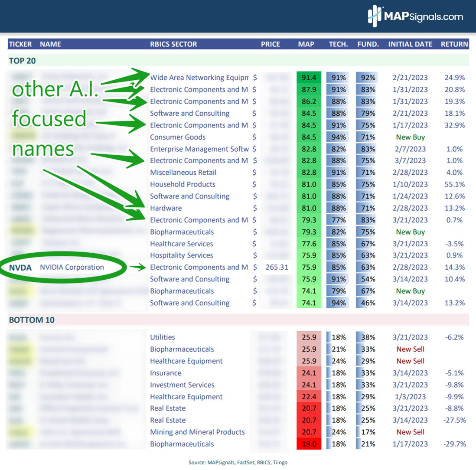Click 17% FUND. value in Mining row

tap(368, 432)
